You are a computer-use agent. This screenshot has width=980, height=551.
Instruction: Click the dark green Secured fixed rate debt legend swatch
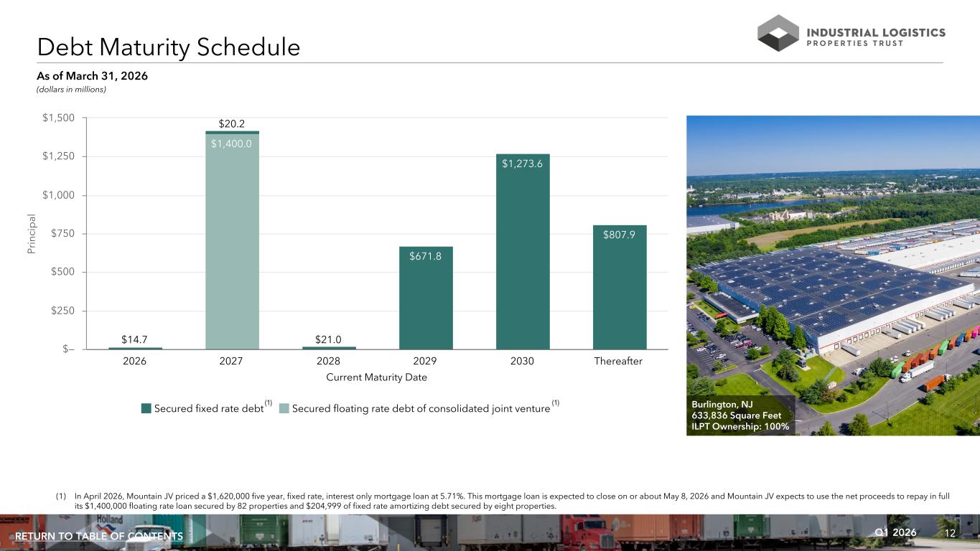(x=146, y=408)
